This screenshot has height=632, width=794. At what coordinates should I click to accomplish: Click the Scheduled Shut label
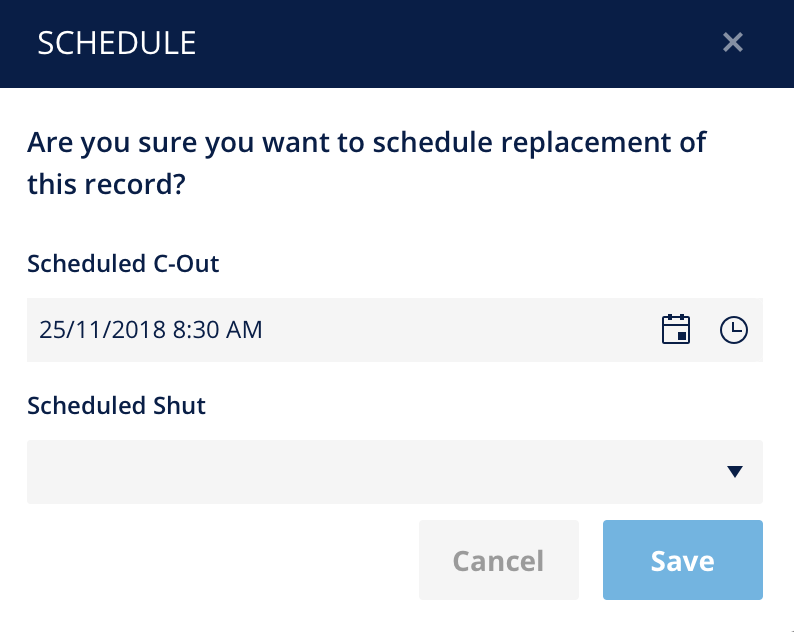[116, 406]
